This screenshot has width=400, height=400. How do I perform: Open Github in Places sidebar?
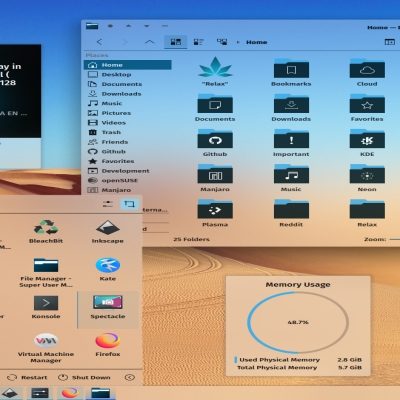(x=128, y=152)
